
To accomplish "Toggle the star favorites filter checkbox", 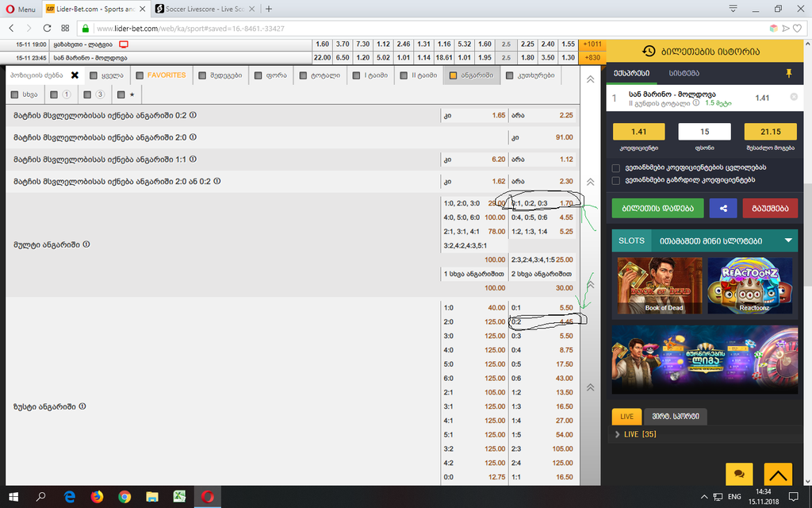I will 121,95.
